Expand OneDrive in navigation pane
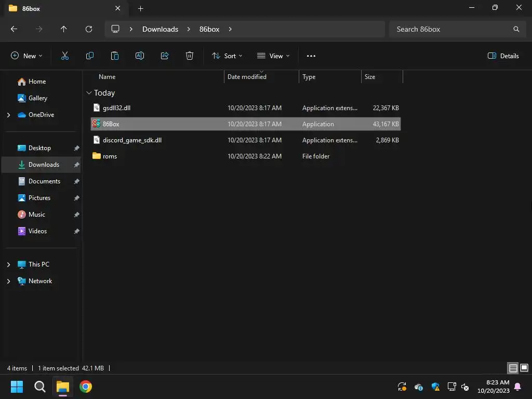 click(8, 115)
